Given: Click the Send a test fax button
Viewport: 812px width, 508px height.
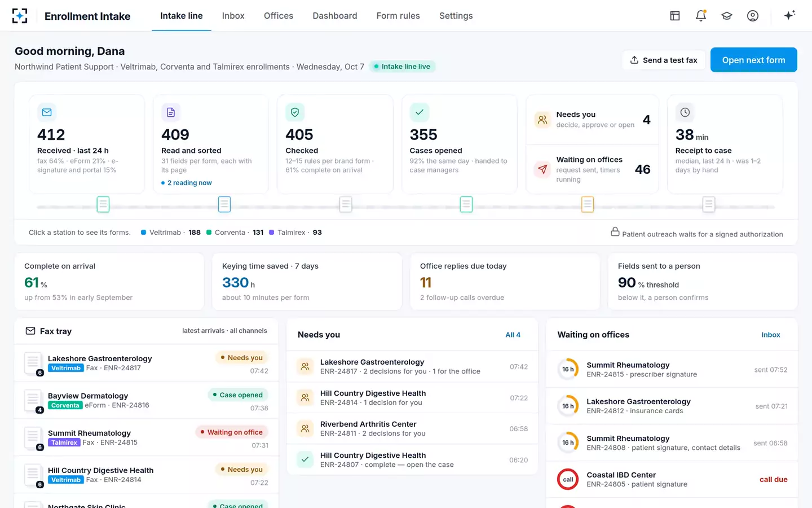Looking at the screenshot, I should (x=664, y=60).
